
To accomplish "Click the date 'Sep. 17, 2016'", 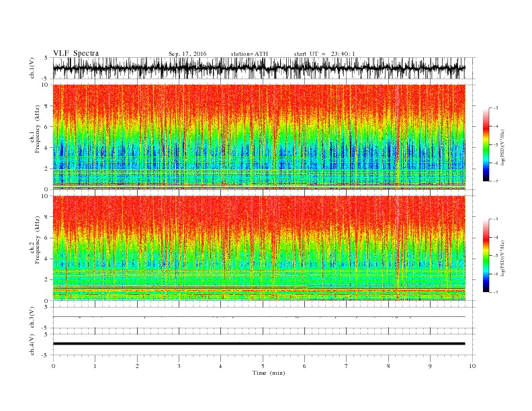I will (187, 54).
